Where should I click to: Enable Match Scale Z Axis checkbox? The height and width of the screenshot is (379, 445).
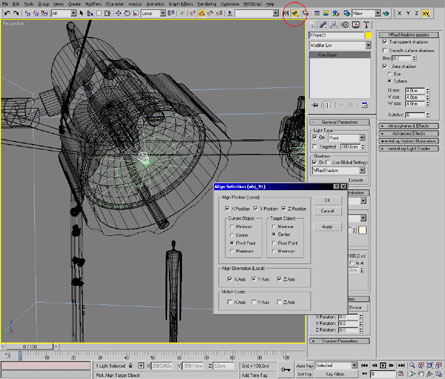[279, 302]
